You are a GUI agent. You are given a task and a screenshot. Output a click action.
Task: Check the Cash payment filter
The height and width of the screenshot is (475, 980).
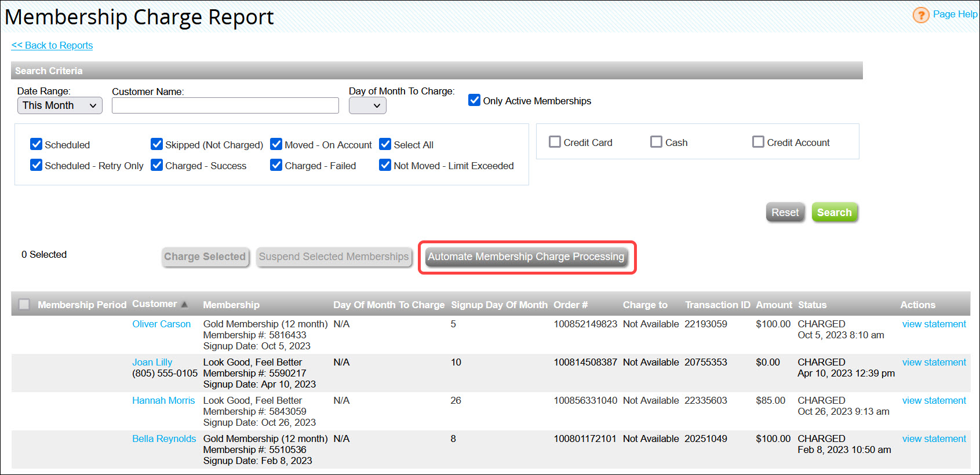pos(656,142)
